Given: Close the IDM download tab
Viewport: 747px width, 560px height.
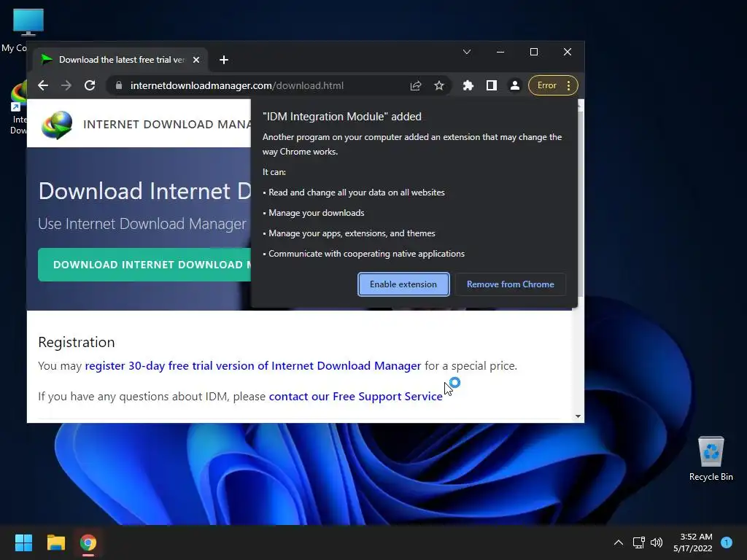Looking at the screenshot, I should click(196, 60).
